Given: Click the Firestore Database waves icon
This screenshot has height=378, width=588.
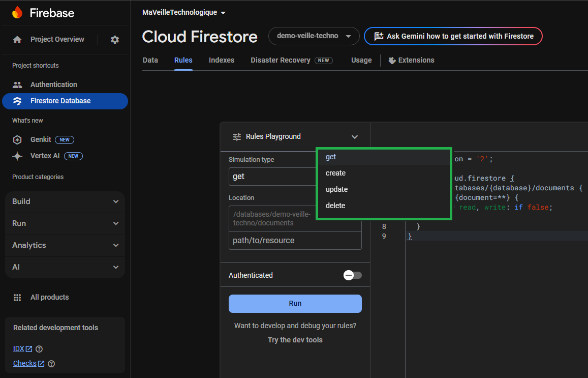Looking at the screenshot, I should (17, 101).
